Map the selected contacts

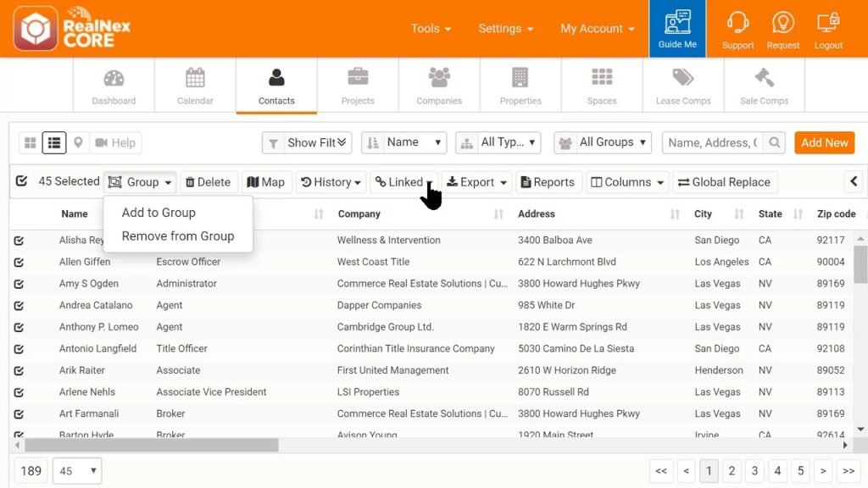click(x=265, y=182)
